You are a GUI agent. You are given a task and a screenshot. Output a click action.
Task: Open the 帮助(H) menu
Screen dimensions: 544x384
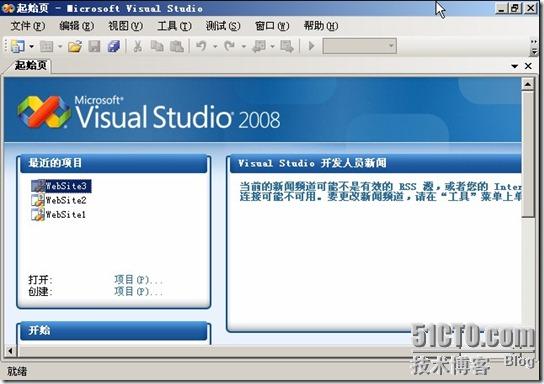[x=321, y=26]
